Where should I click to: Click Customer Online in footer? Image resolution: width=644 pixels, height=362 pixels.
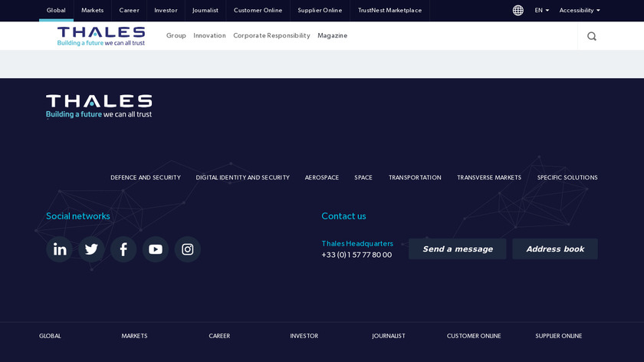(474, 336)
